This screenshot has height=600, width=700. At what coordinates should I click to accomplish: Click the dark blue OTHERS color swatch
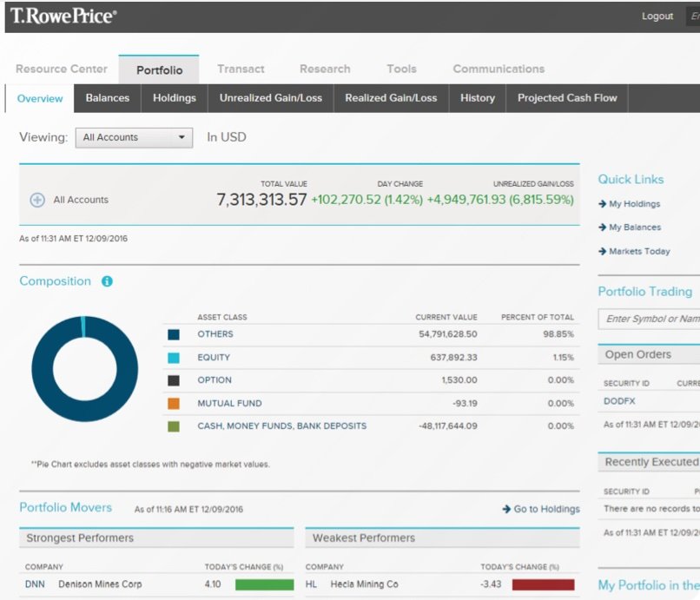pyautogui.click(x=174, y=335)
